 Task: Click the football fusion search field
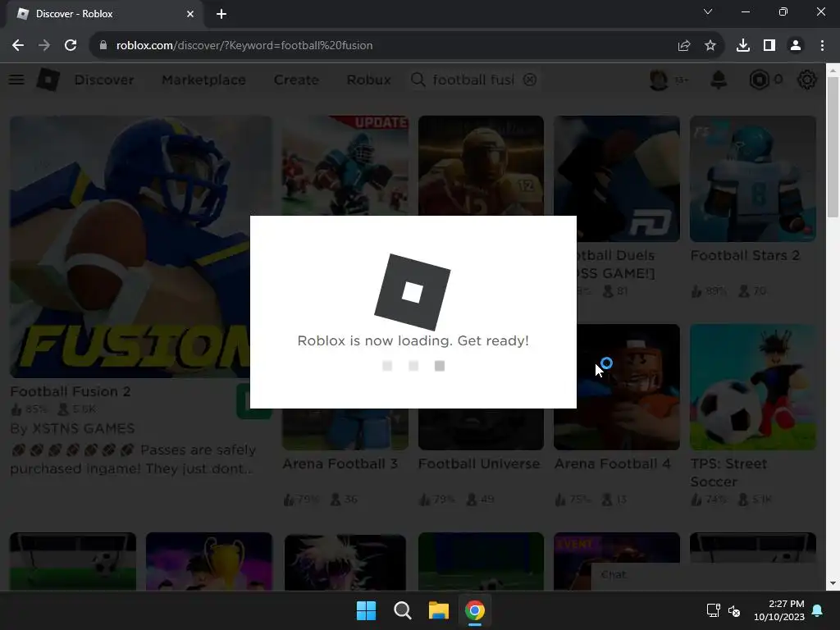tap(473, 80)
